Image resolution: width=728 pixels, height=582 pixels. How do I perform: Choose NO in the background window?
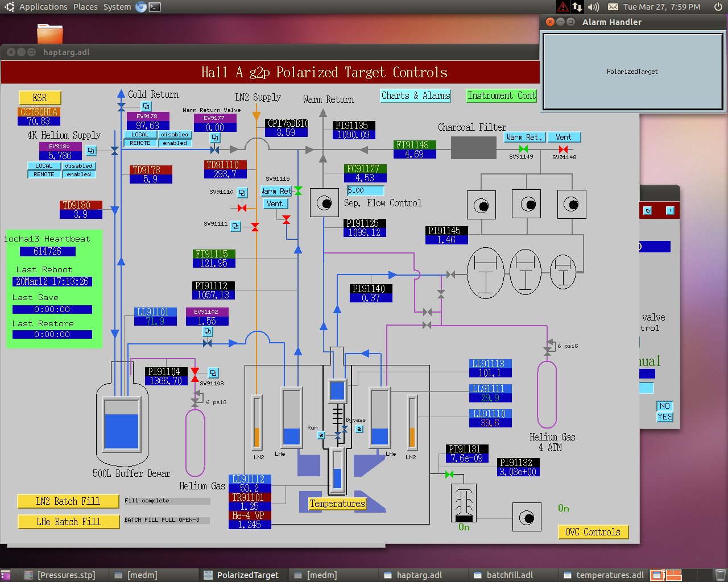(664, 406)
